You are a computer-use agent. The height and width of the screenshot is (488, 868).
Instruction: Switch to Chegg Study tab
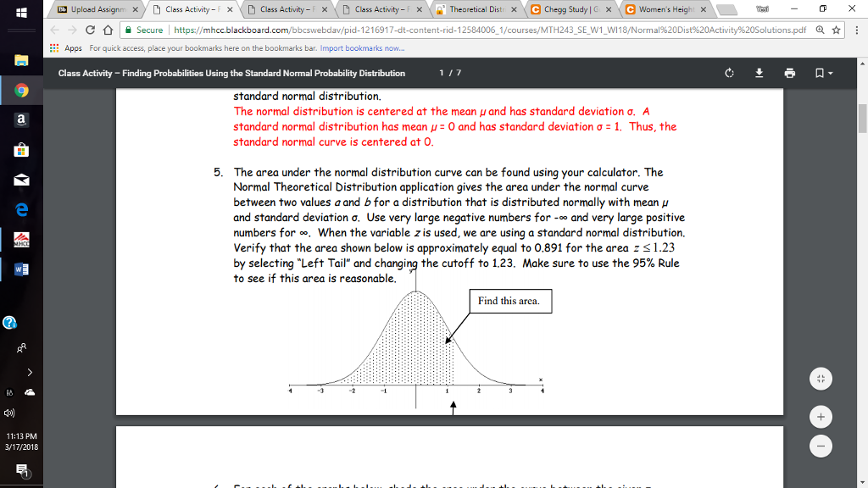(570, 9)
